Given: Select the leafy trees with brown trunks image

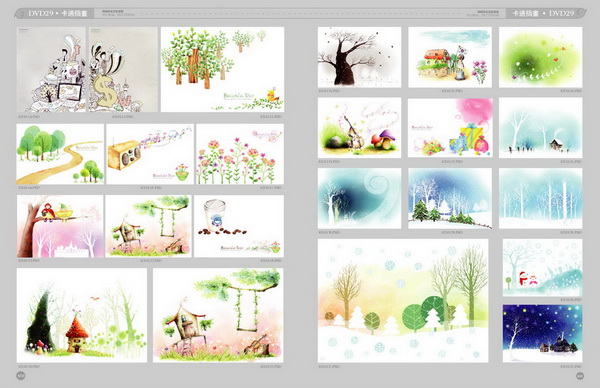Looking at the screenshot, I should pyautogui.click(x=222, y=69).
